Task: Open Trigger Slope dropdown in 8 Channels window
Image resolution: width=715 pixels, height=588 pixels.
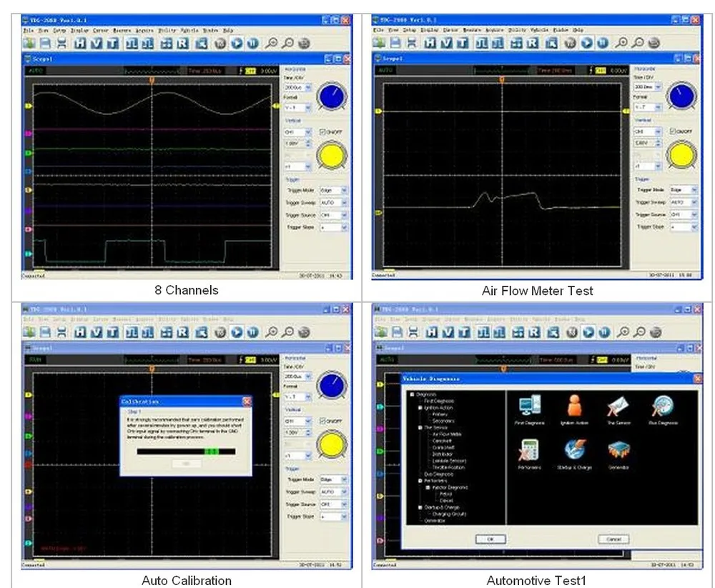Action: click(x=334, y=227)
